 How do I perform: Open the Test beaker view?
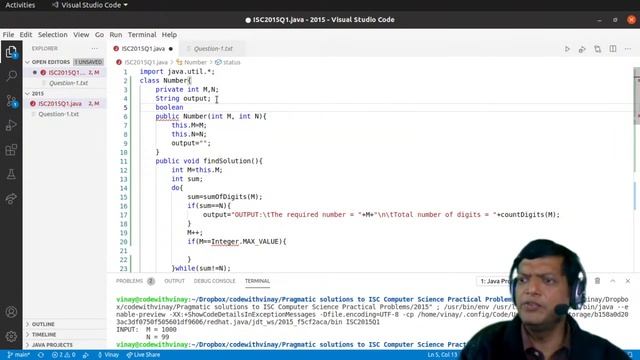(11, 174)
